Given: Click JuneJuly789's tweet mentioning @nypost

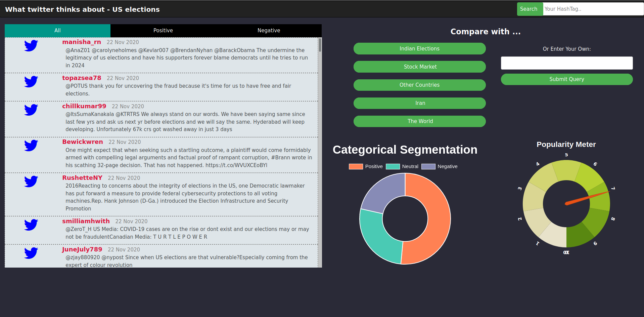Looking at the screenshot, I should [x=187, y=261].
